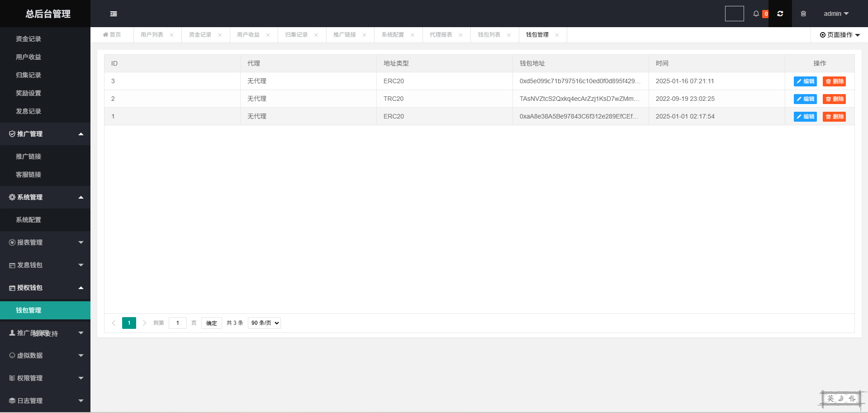The width and height of the screenshot is (868, 413).
Task: Close the 系统配置 tab
Action: 413,35
